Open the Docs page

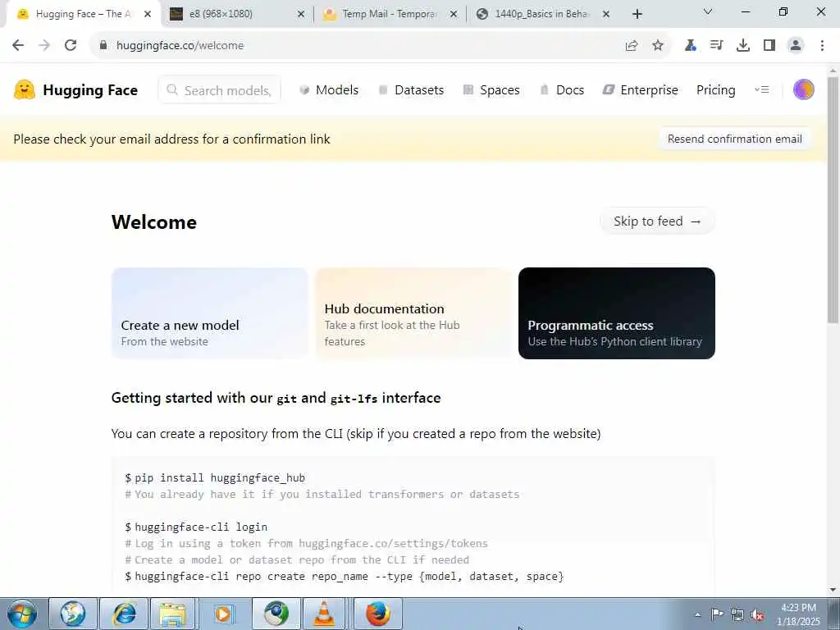562,90
